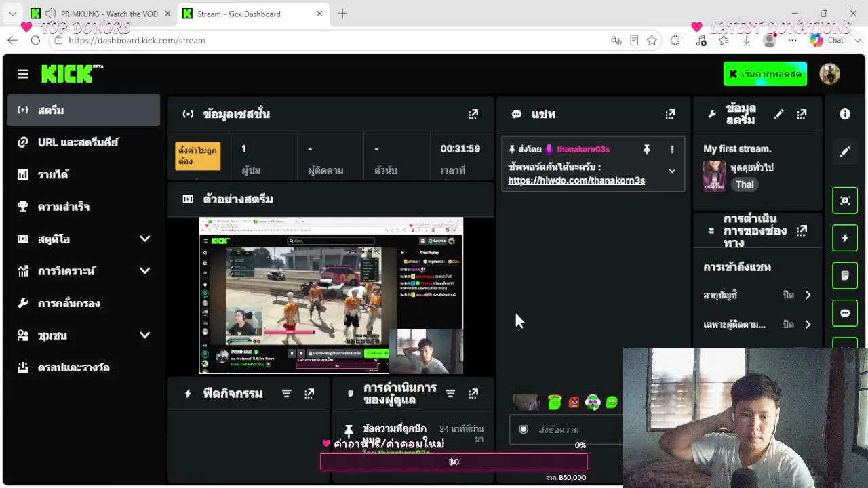This screenshot has height=488, width=868.
Task: Open the browser extensions puzzle icon
Action: pyautogui.click(x=675, y=40)
